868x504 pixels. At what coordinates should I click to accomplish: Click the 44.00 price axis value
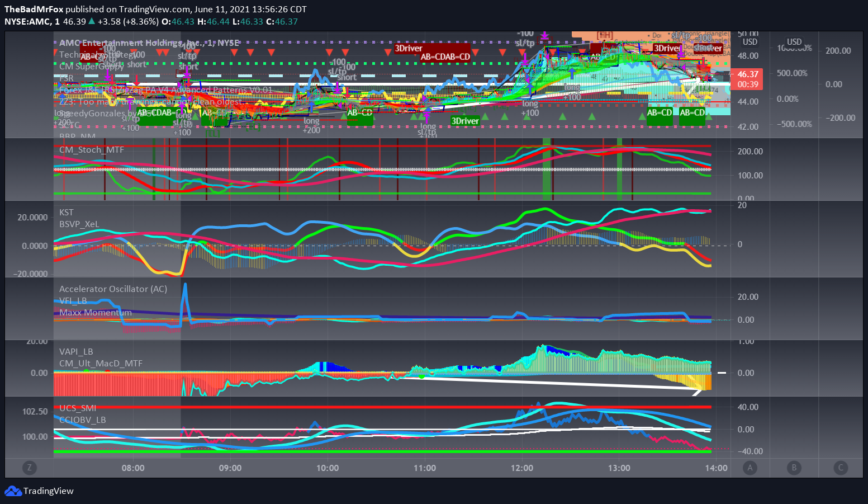click(748, 101)
